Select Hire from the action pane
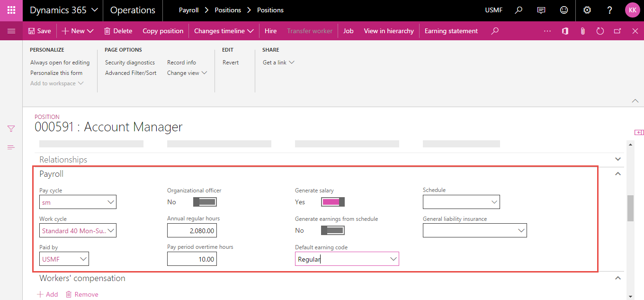Viewport: 644px width, 300px height. [270, 31]
